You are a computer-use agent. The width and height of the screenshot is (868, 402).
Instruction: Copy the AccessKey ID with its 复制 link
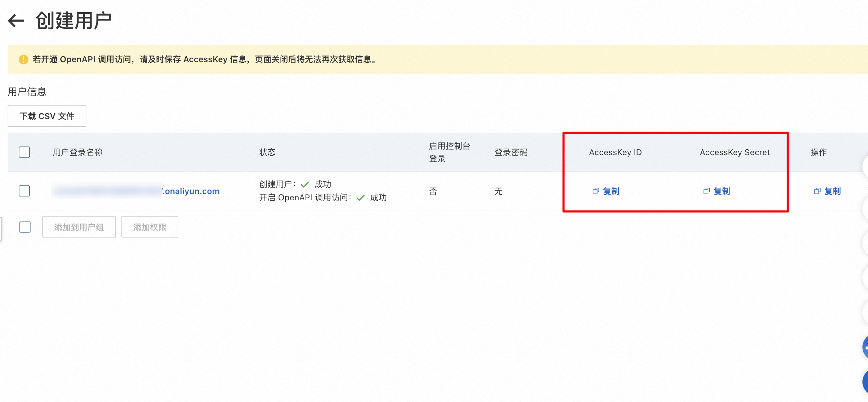tap(611, 191)
